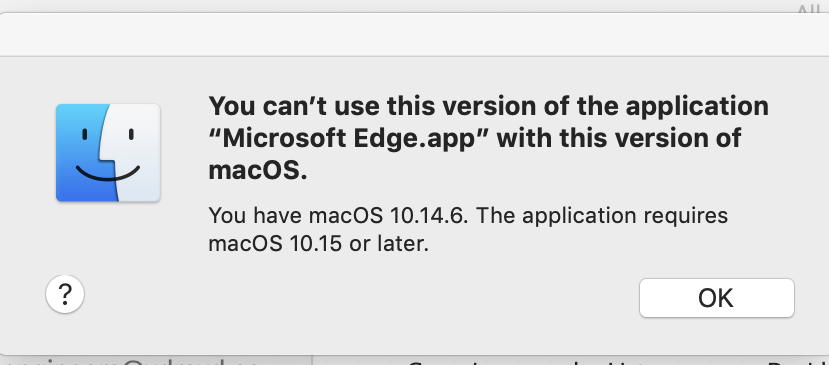Click the white half of the Finder icon
The width and height of the screenshot is (829, 365).
click(x=136, y=152)
